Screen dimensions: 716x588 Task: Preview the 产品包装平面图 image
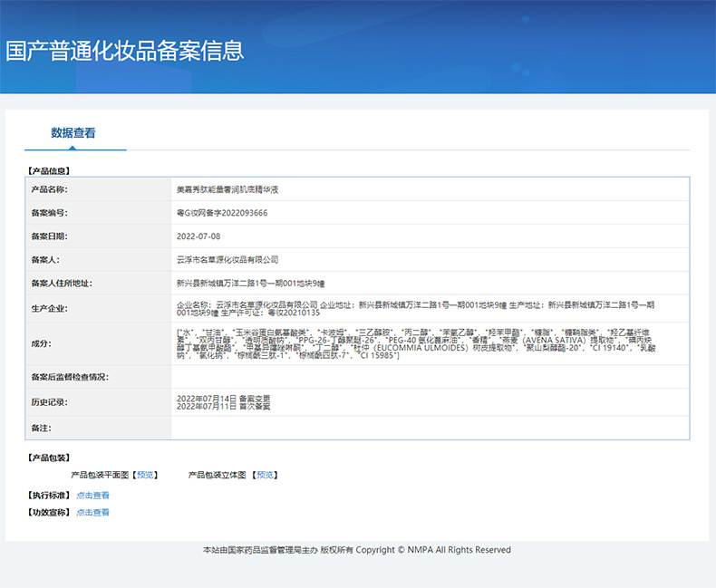pos(145,475)
